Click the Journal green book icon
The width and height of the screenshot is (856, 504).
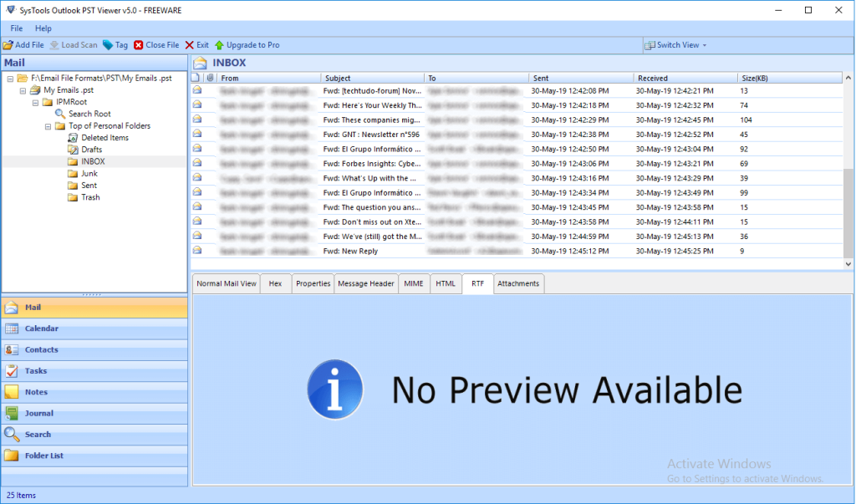coord(12,414)
